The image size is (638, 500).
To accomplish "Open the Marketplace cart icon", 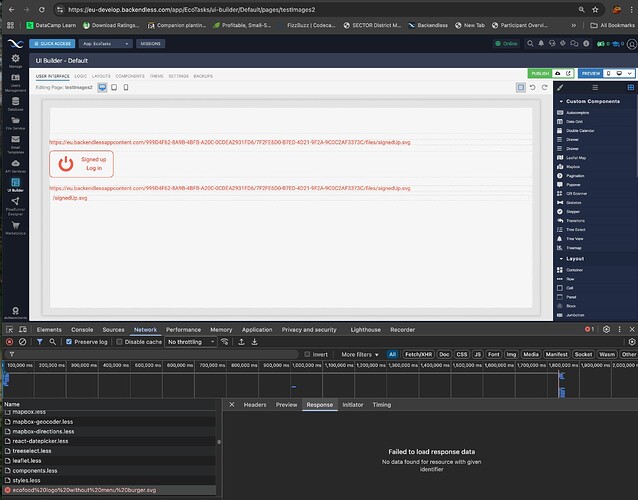I will (x=14, y=225).
